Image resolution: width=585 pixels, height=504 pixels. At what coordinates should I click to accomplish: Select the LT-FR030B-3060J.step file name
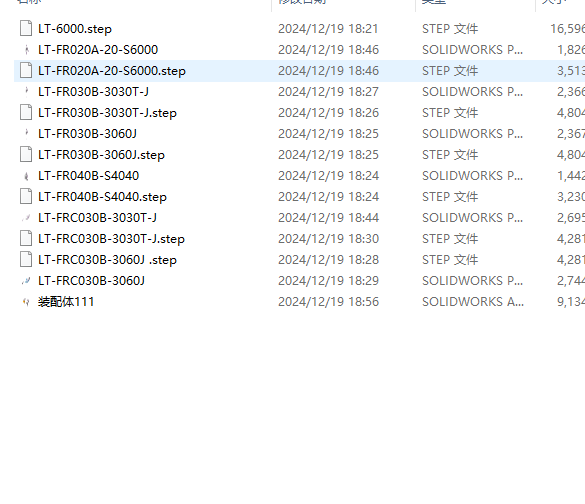[101, 155]
